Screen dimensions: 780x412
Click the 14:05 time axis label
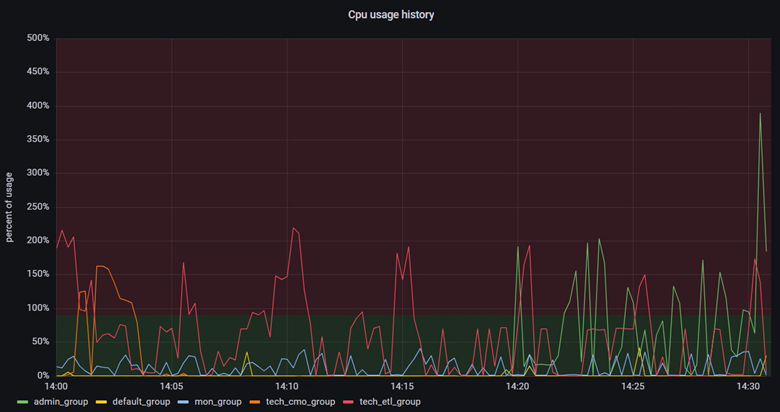172,386
